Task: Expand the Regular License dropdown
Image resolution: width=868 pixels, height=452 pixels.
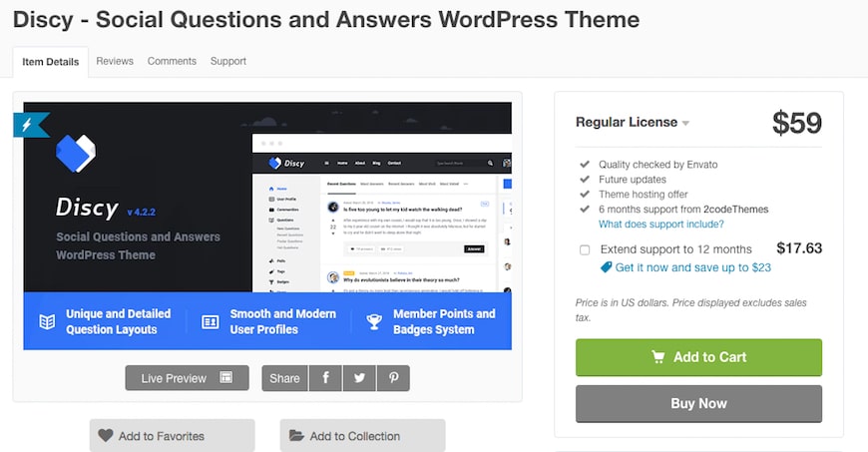Action: point(633,122)
